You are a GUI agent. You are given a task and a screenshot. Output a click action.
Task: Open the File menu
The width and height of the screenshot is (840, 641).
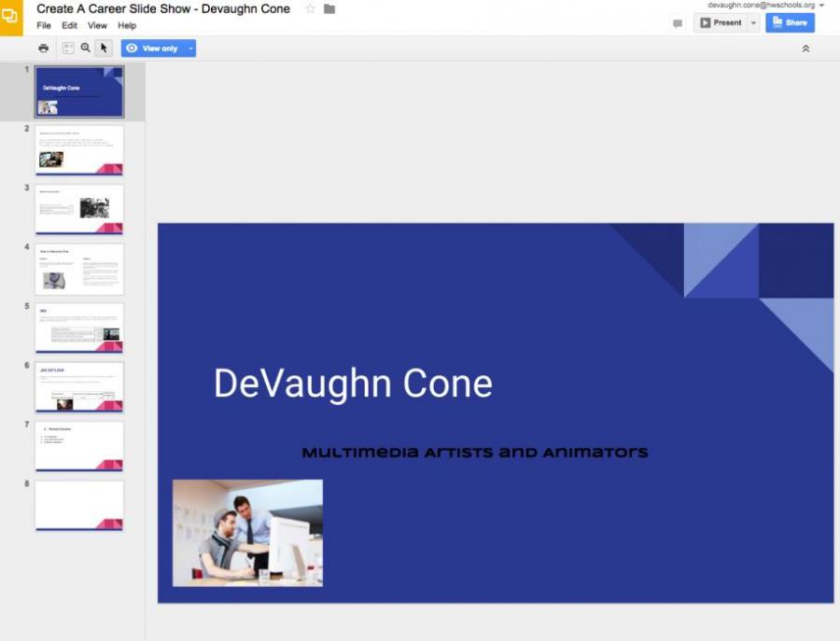[44, 25]
